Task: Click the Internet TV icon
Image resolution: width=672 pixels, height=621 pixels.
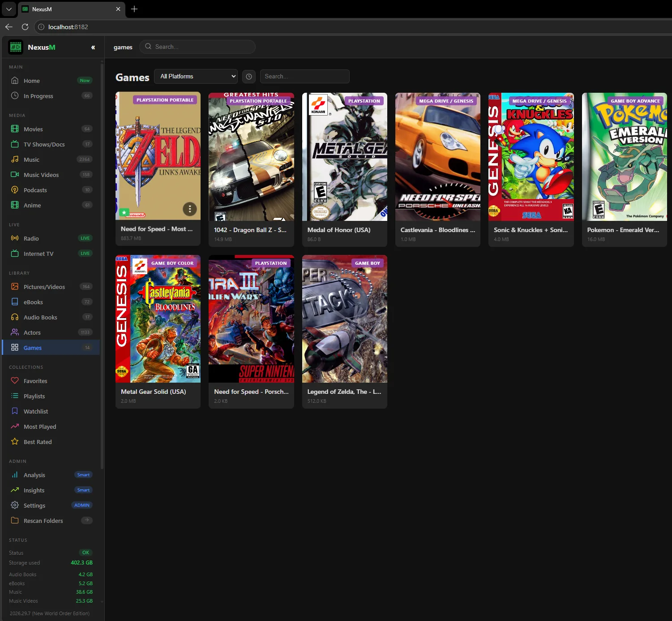Action: coord(15,254)
